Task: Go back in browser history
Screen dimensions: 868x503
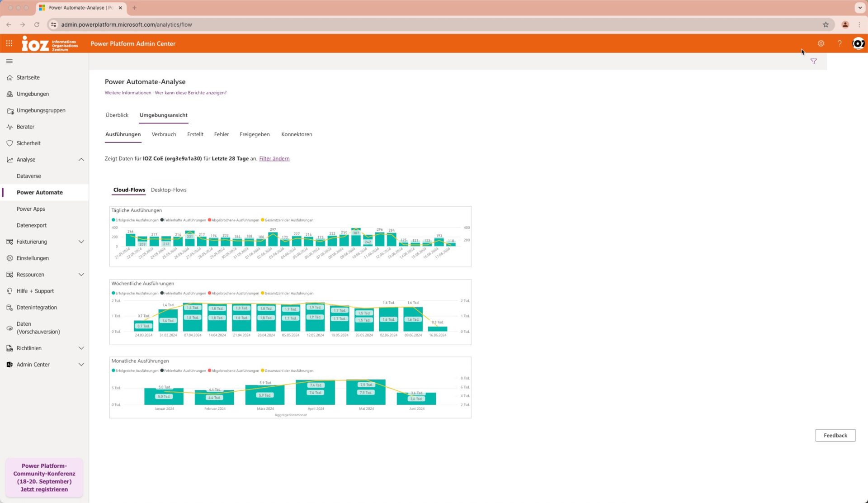Action: click(x=9, y=24)
